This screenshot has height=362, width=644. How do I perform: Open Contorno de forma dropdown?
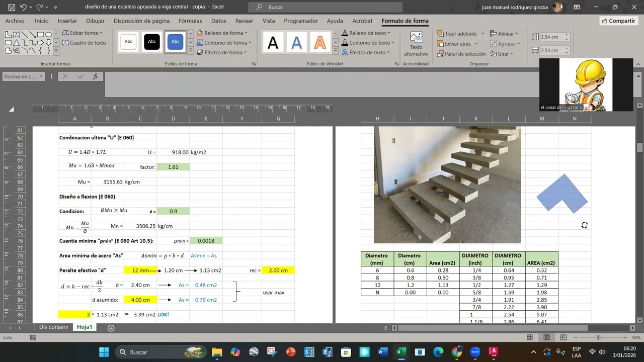click(224, 43)
